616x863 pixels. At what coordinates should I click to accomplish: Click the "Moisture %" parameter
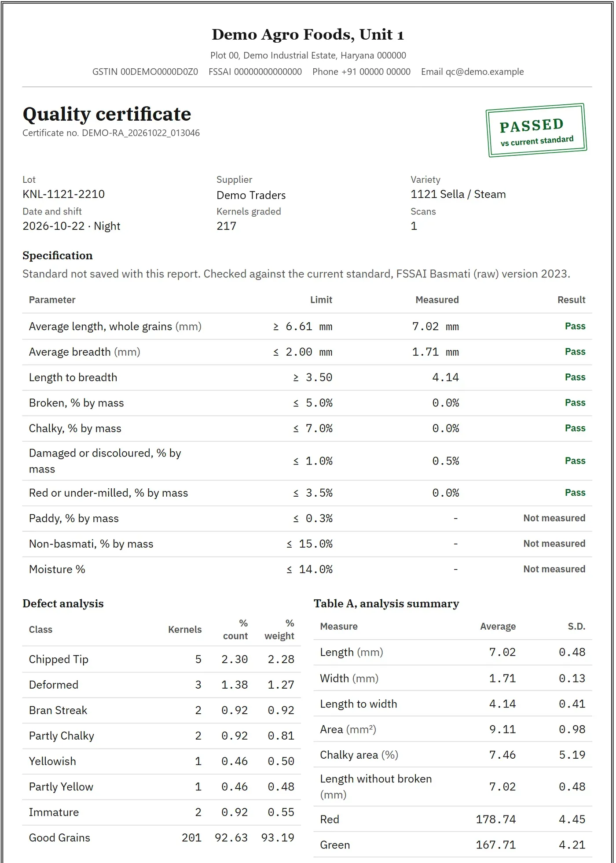tap(57, 569)
